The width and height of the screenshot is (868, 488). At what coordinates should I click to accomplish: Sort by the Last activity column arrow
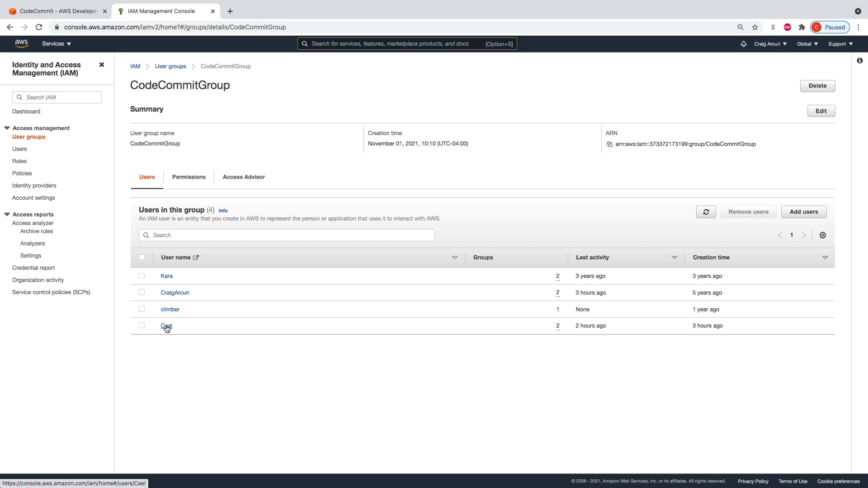pyautogui.click(x=674, y=258)
